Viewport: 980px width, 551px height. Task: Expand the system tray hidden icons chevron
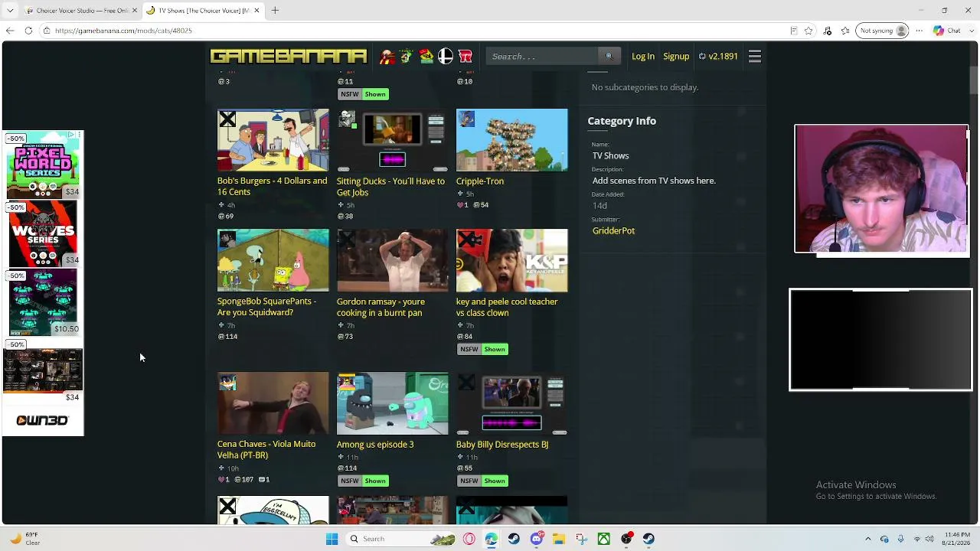pos(867,539)
